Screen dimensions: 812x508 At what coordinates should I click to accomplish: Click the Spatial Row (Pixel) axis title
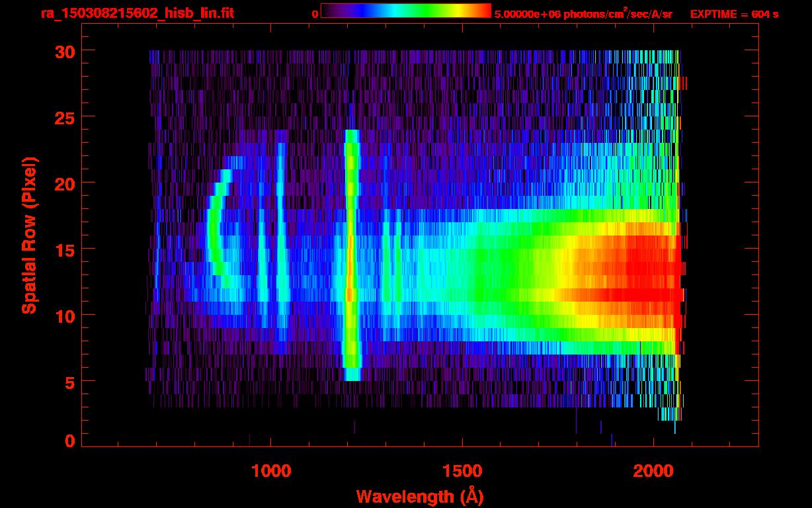29,235
